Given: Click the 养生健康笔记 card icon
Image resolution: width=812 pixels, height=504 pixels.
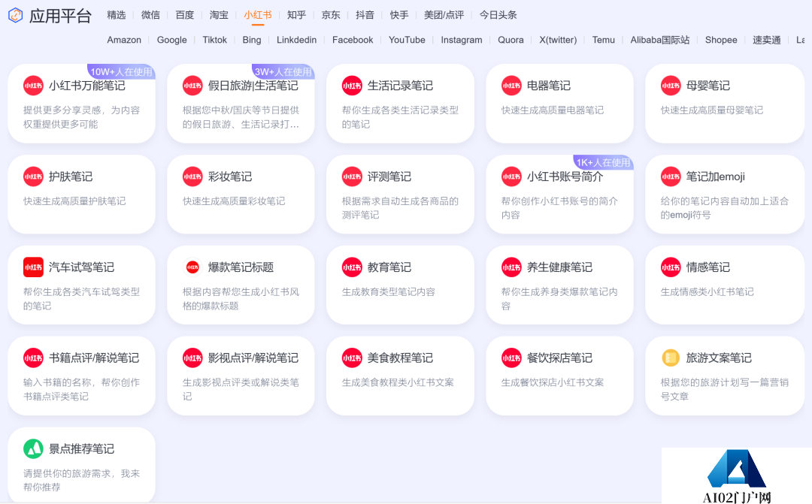Looking at the screenshot, I should (x=512, y=267).
